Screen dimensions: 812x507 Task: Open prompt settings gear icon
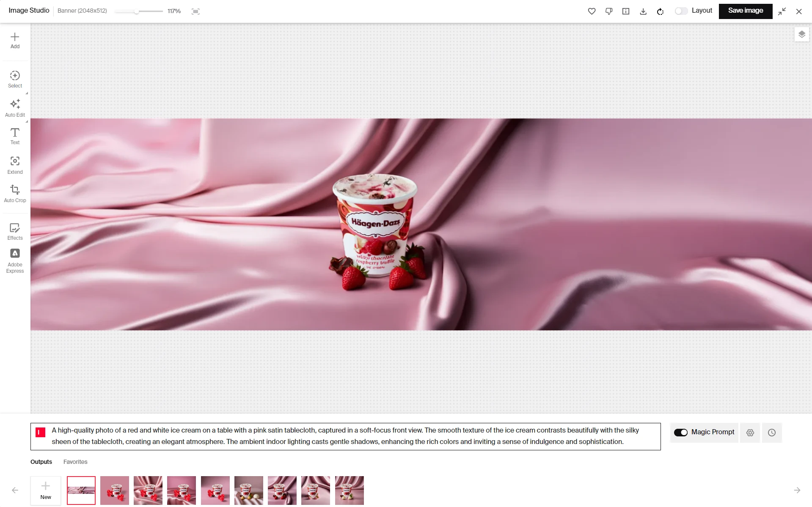(x=750, y=433)
